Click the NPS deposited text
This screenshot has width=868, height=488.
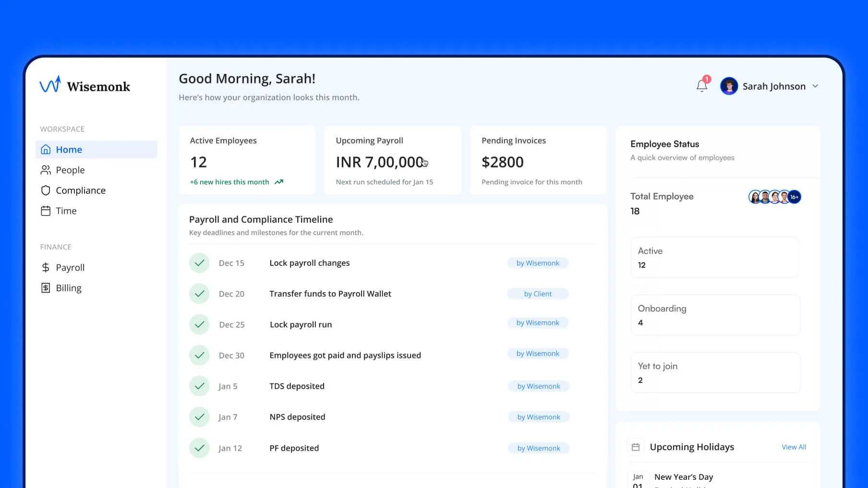297,417
